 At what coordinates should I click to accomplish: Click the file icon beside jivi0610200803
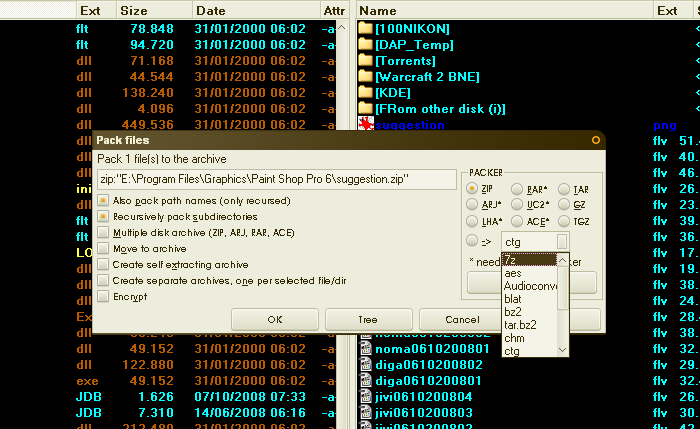click(x=366, y=413)
